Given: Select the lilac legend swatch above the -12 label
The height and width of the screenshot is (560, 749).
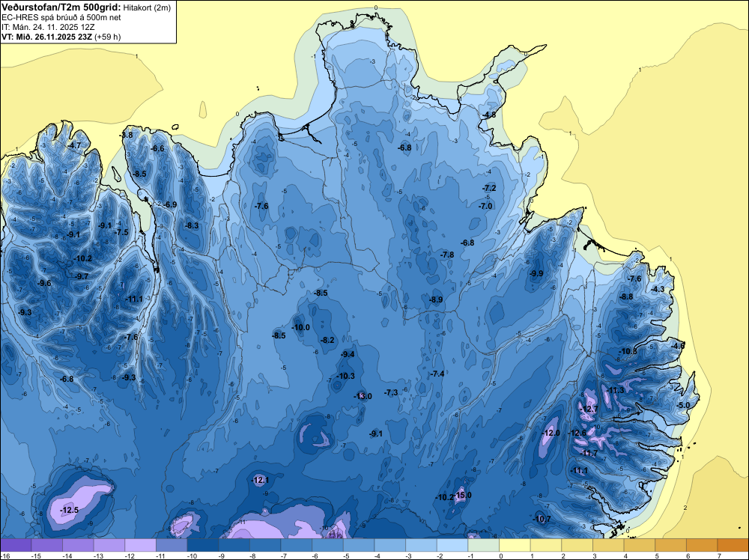Looking at the screenshot, I should [141, 545].
